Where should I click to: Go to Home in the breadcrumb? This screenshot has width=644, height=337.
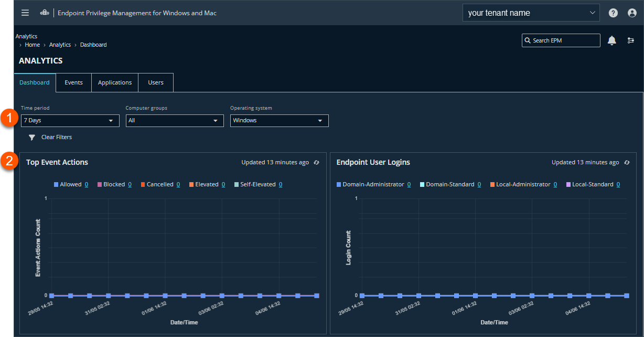pos(32,45)
